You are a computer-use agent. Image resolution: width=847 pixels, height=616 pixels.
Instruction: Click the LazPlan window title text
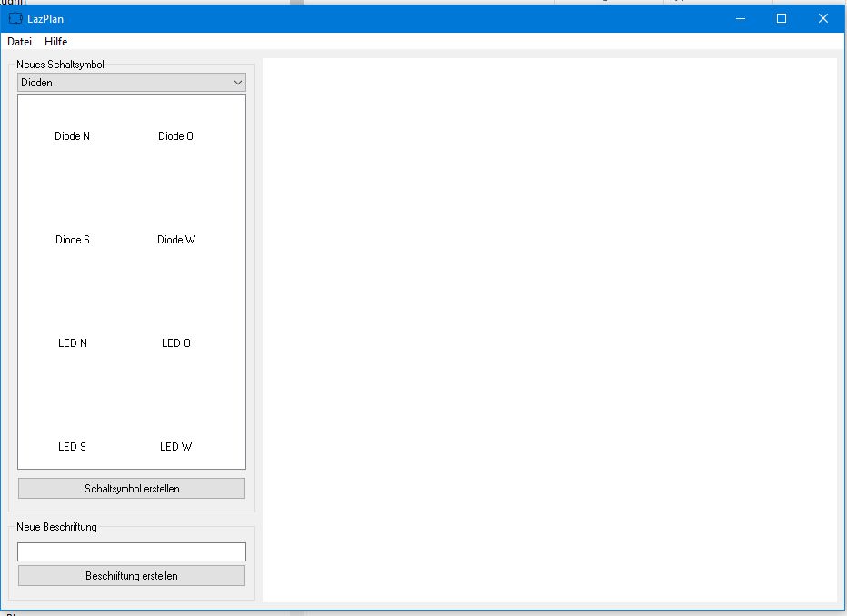pyautogui.click(x=45, y=19)
